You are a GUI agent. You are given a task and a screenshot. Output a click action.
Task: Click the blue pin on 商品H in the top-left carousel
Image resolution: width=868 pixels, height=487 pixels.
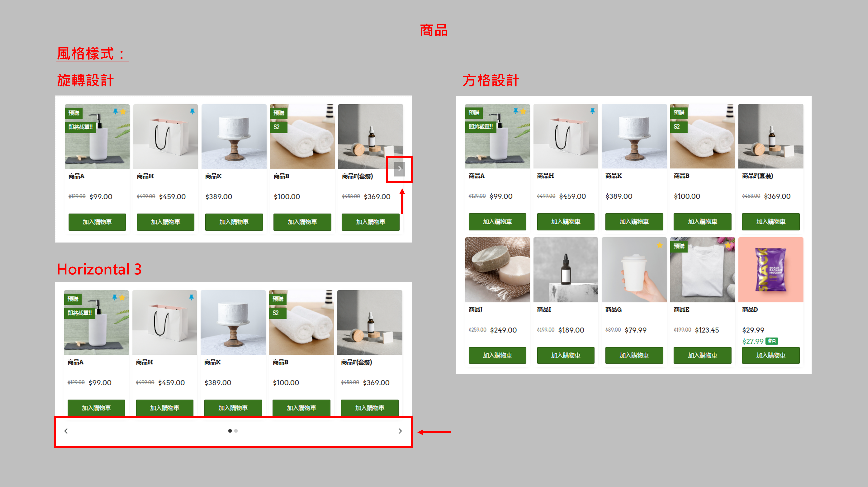coord(192,111)
